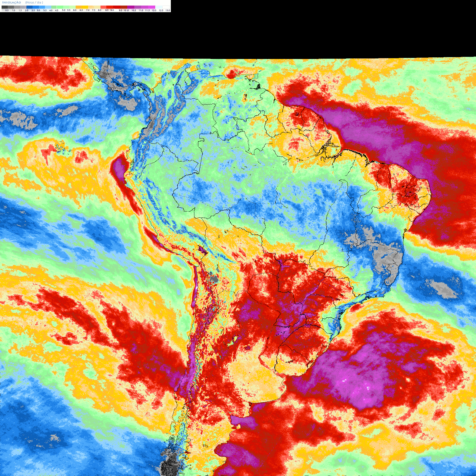Click the '8.5' legend value
476x476 pixels.
point(107,10)
